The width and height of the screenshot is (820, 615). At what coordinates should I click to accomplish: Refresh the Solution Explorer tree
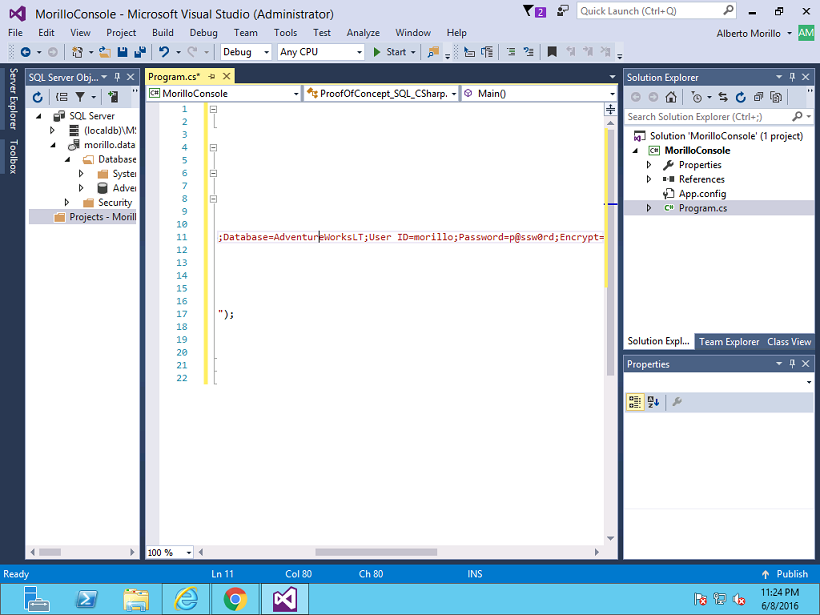point(741,97)
